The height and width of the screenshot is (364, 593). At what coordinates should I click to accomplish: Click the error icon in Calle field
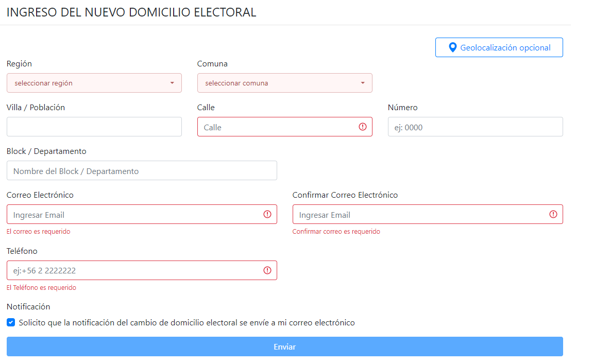tap(363, 127)
